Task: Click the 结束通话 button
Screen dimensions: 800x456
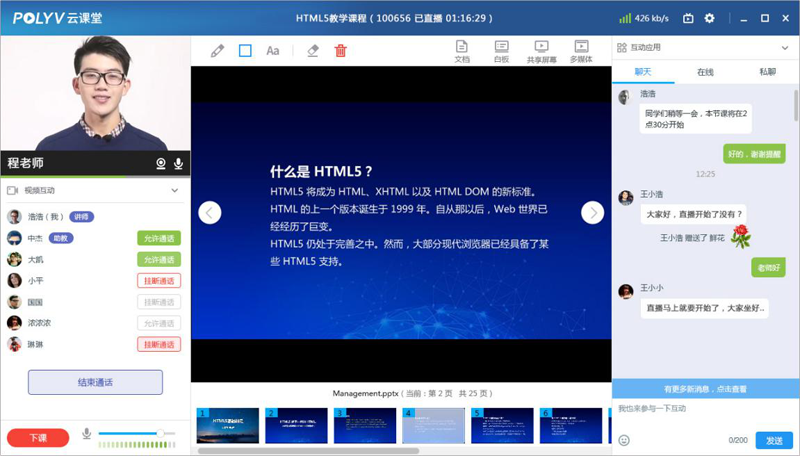Action: (x=95, y=382)
